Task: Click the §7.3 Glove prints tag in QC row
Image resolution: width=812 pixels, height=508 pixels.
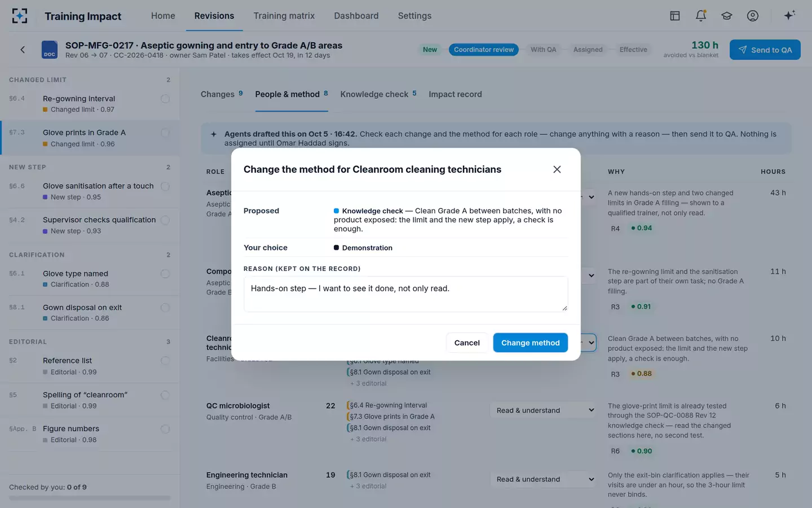Action: click(x=391, y=417)
